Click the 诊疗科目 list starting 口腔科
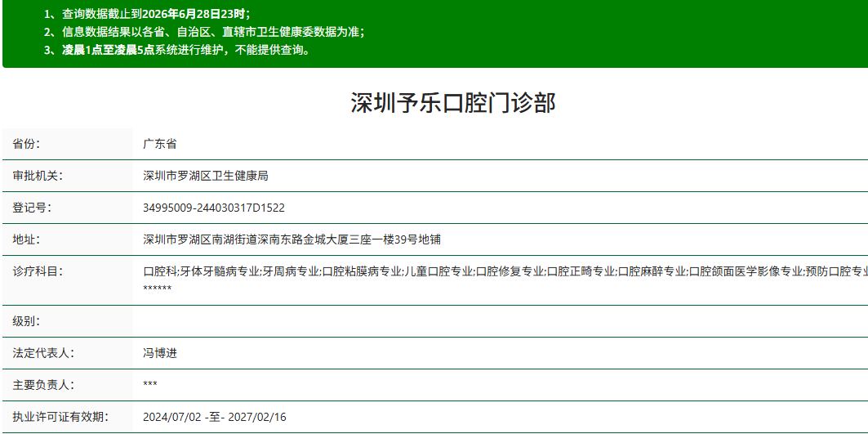 [505, 271]
